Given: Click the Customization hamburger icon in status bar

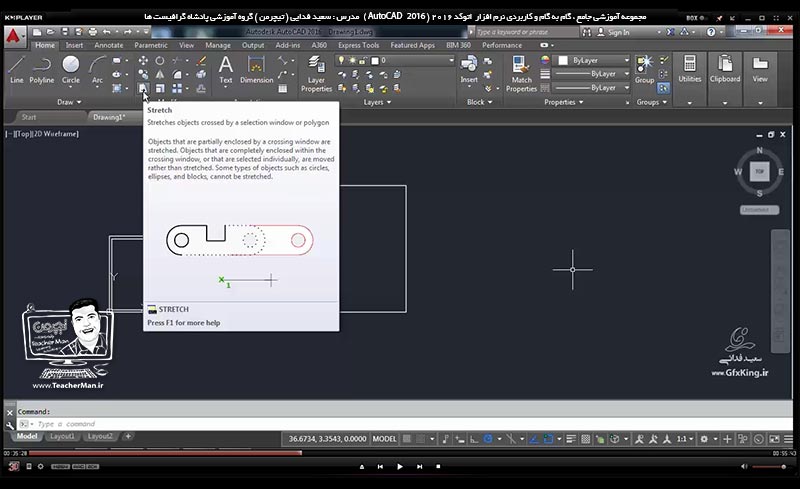Looking at the screenshot, I should tap(788, 439).
